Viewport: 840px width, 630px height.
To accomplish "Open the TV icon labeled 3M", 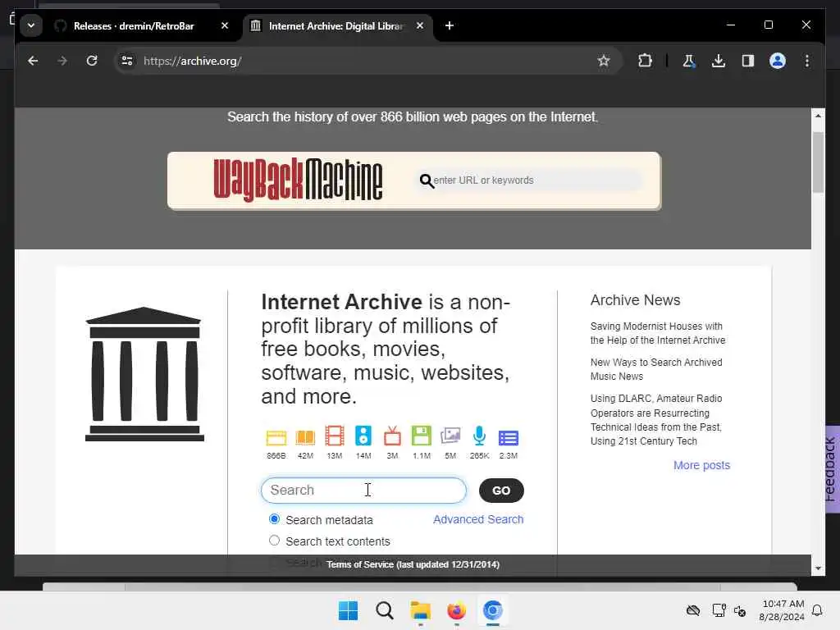I will [392, 436].
